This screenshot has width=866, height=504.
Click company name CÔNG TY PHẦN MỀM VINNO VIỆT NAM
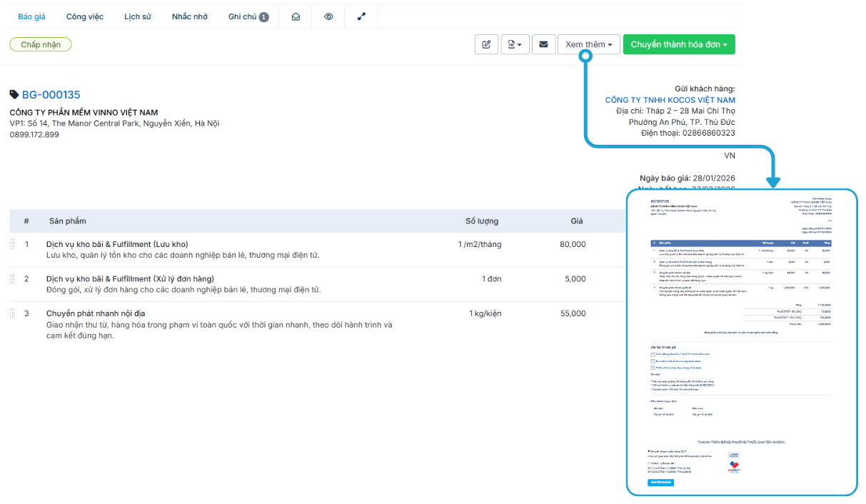(84, 113)
